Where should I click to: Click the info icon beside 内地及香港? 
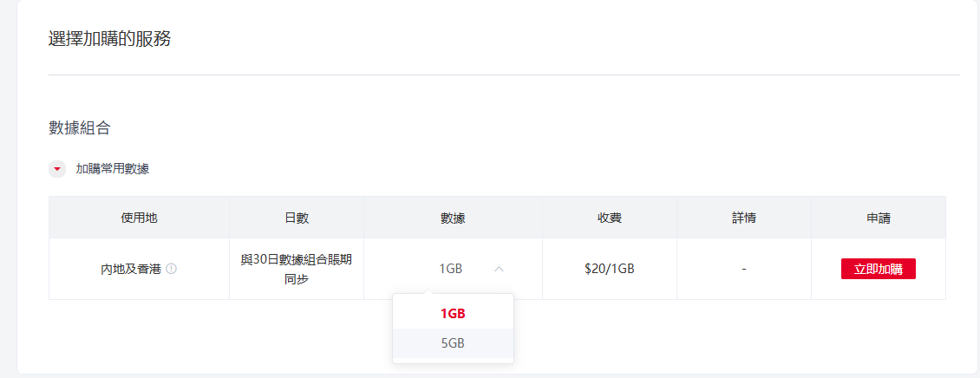[x=172, y=269]
